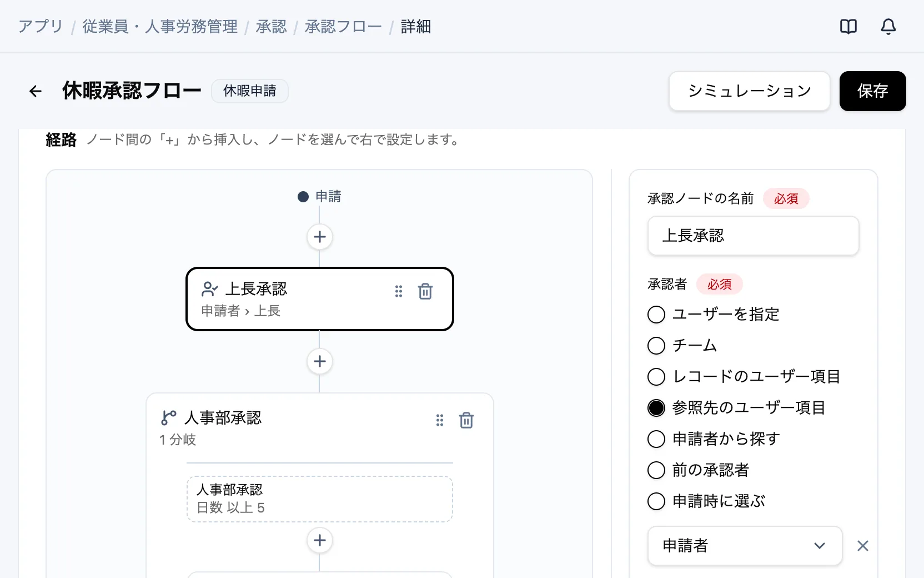Viewport: 924px width, 578px height.
Task: Insert node with plus below 申請
Action: (320, 237)
